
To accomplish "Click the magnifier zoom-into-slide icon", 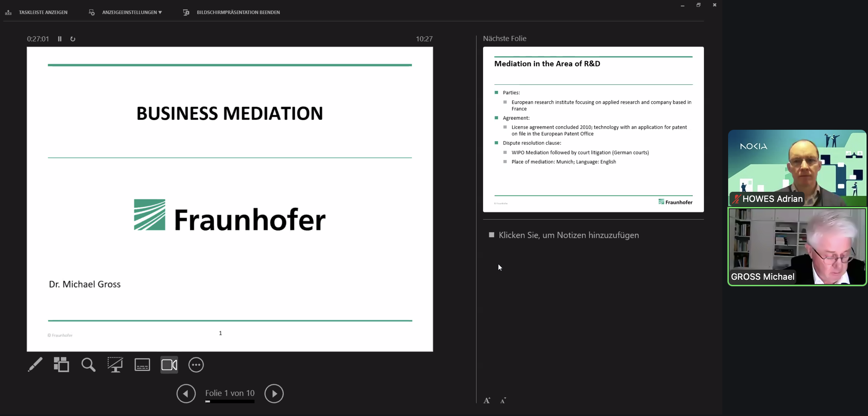I will [88, 364].
